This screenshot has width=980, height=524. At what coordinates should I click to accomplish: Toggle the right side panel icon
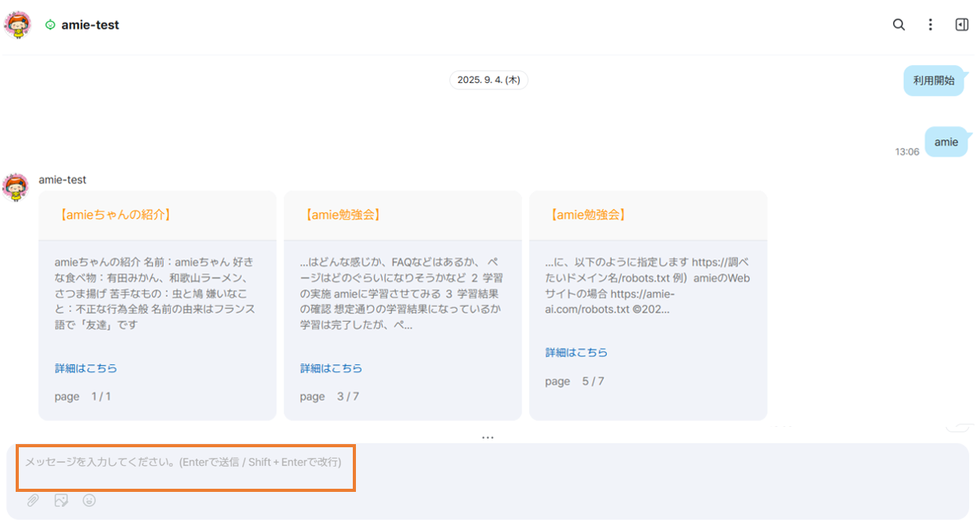tap(962, 24)
